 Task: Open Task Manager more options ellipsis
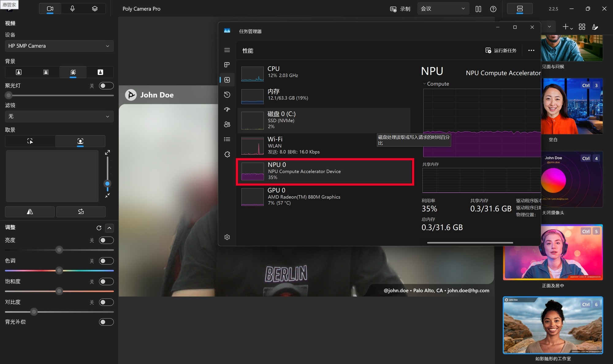tap(531, 51)
